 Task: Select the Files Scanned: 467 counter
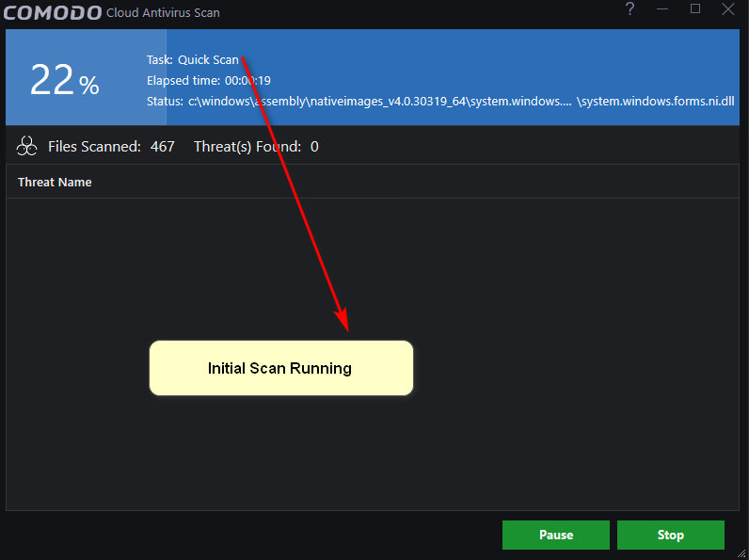click(x=111, y=146)
